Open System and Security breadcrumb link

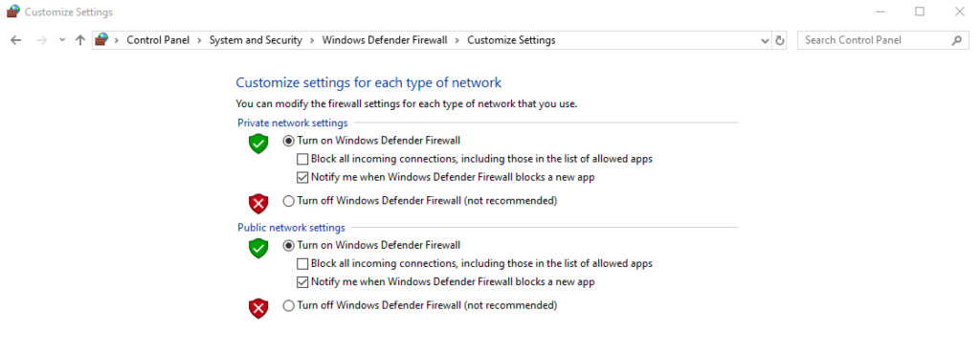point(256,40)
